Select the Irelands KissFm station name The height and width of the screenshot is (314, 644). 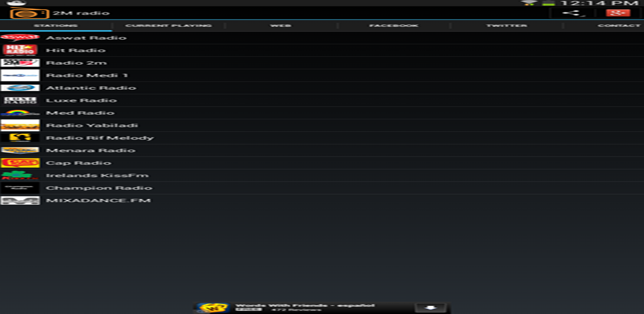click(x=97, y=175)
